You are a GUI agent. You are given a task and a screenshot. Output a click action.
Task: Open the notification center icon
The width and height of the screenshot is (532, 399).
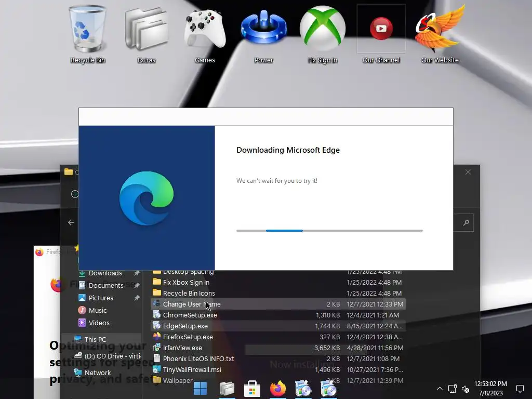tap(520, 389)
